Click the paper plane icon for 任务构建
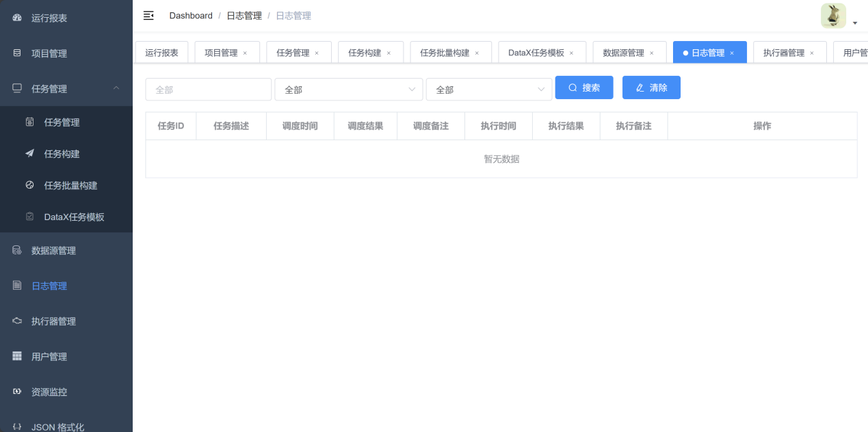 (x=29, y=154)
